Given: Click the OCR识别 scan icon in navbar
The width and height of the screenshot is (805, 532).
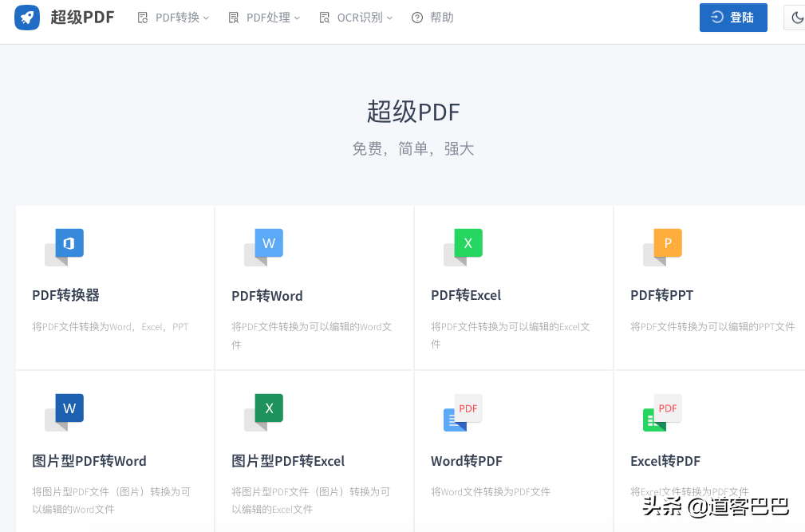Looking at the screenshot, I should click(x=325, y=18).
